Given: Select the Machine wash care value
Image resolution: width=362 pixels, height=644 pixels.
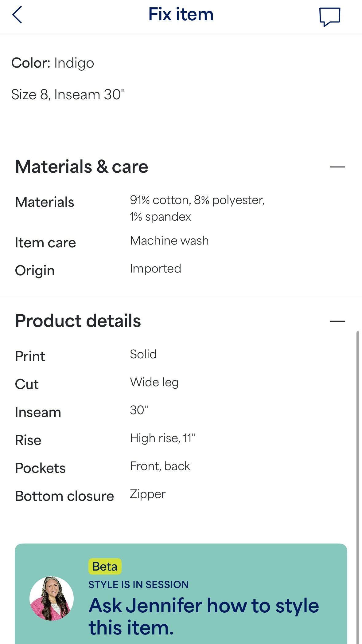Looking at the screenshot, I should point(169,241).
